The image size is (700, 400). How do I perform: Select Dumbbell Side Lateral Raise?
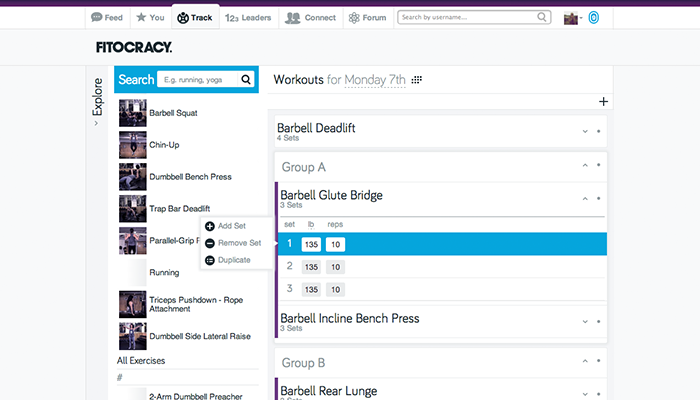click(200, 336)
